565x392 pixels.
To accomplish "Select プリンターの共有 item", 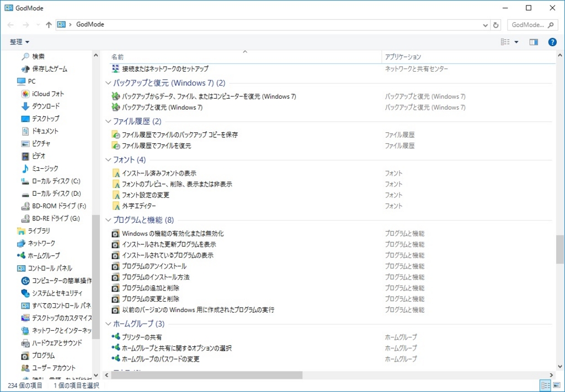I will (x=142, y=337).
